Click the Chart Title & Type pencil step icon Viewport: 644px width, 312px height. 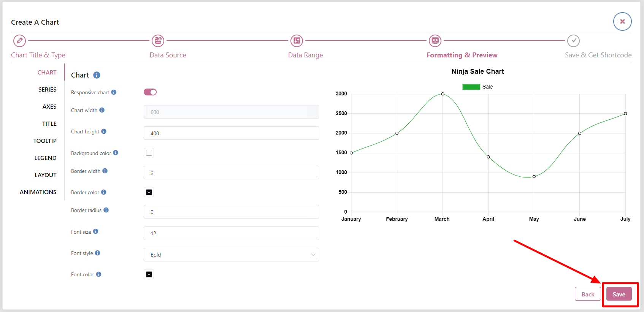click(x=19, y=40)
